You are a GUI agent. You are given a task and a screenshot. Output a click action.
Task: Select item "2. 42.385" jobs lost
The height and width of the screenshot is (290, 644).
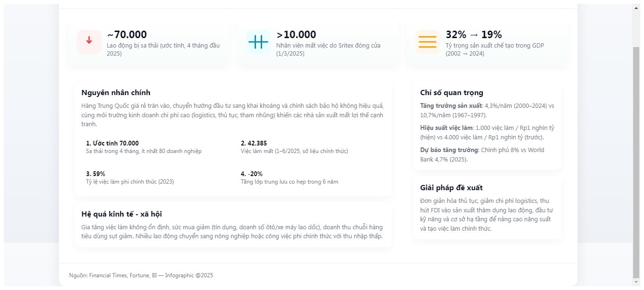254,143
